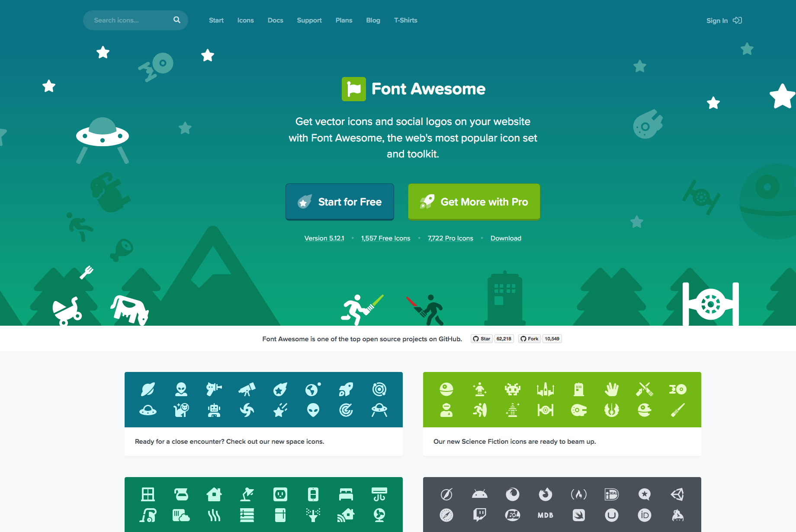
Task: Select the police box icon in sci-fi card
Action: (579, 389)
